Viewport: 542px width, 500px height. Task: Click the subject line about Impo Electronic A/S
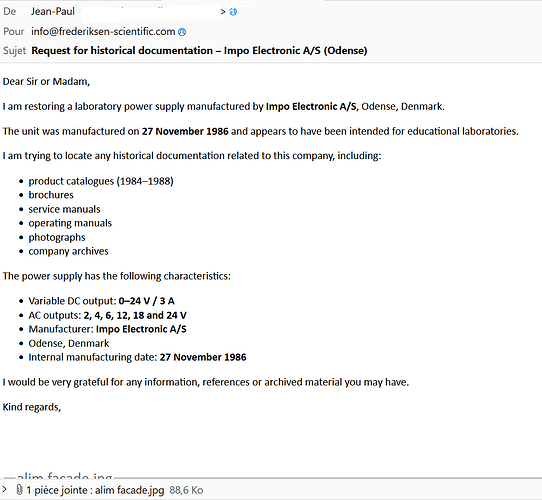[x=199, y=50]
